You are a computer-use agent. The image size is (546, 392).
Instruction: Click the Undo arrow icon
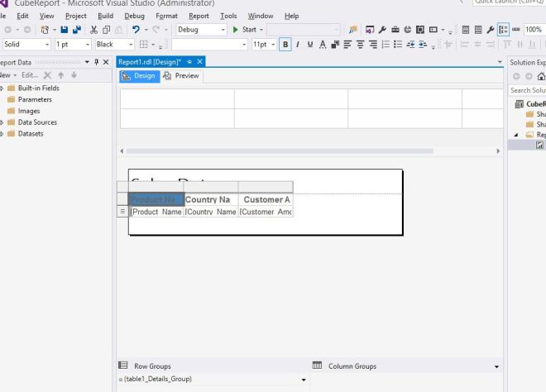[x=134, y=30]
